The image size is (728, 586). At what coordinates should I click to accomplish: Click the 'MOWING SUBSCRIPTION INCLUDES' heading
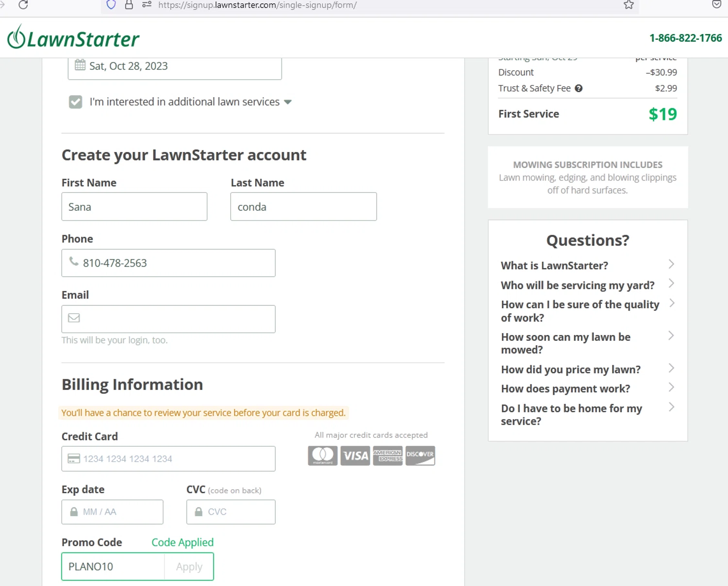pos(588,165)
